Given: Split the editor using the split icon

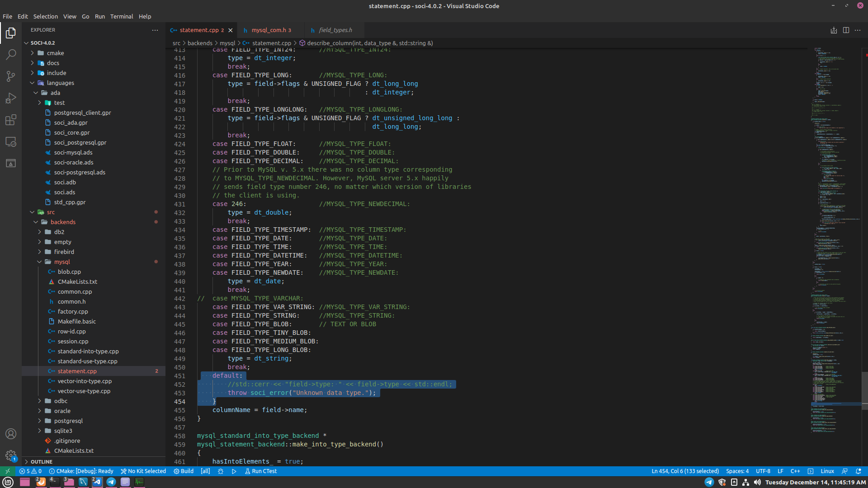Looking at the screenshot, I should click(846, 30).
